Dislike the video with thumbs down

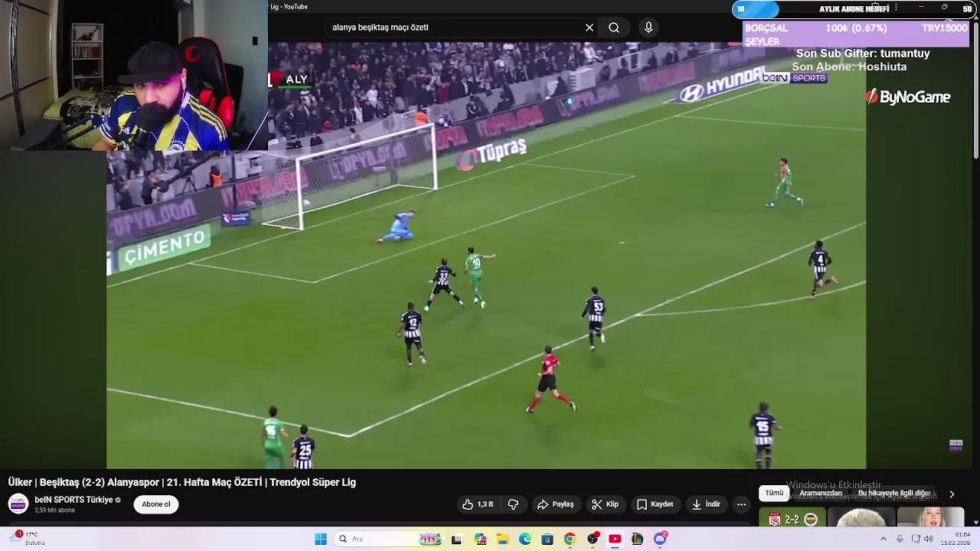(x=513, y=504)
